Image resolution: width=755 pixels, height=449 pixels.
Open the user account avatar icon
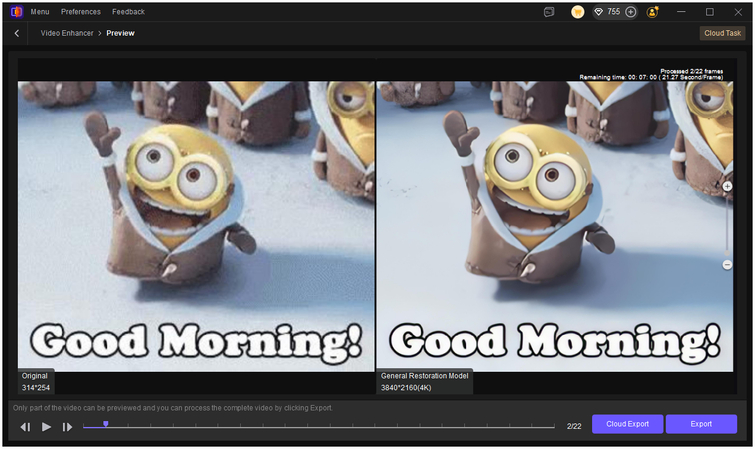click(x=653, y=12)
